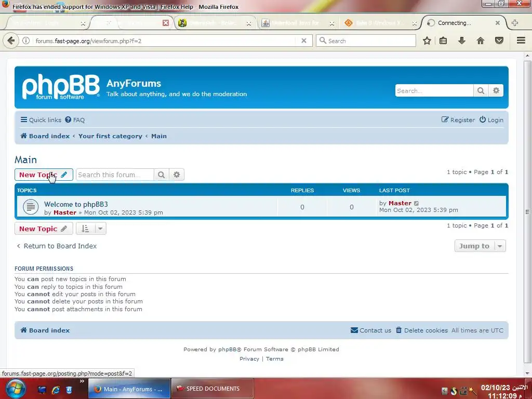Expand the Jump to dropdown
Viewport: 532px width, 399px height.
480,246
